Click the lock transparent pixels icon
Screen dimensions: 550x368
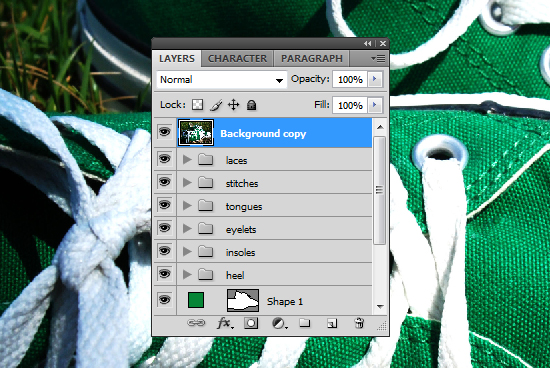(x=197, y=105)
